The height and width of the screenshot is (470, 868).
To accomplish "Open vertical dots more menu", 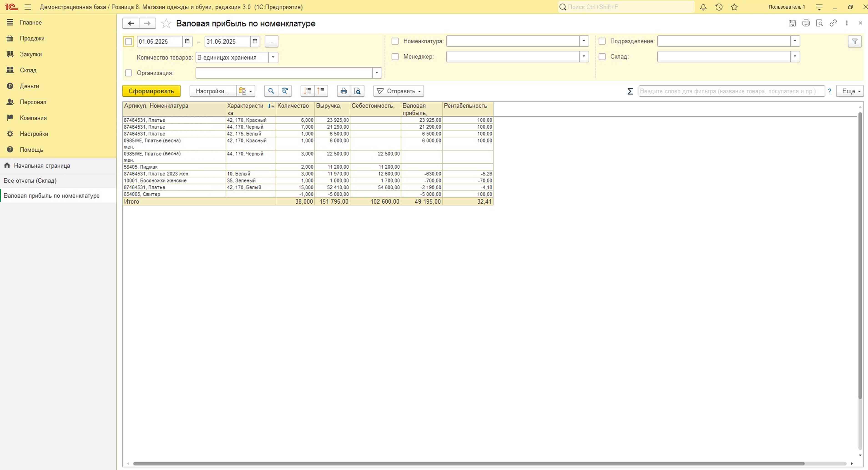I will click(847, 23).
